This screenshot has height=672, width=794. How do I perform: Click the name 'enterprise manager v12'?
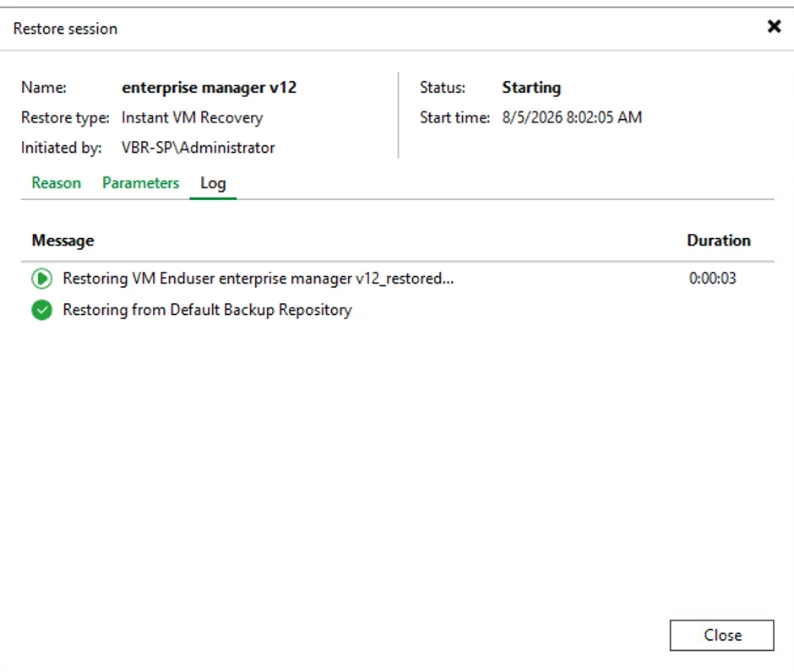[x=209, y=88]
